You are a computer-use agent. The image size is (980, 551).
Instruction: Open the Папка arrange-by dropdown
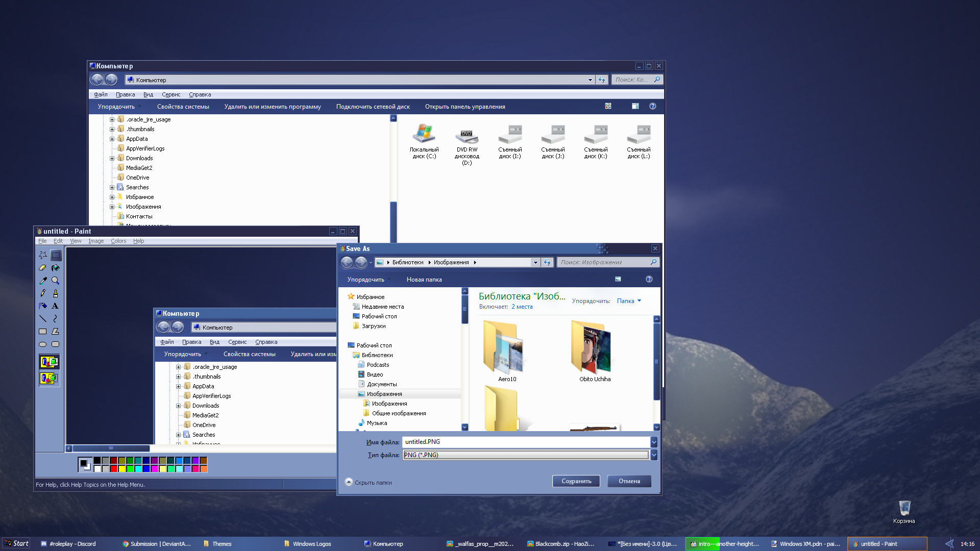point(629,301)
